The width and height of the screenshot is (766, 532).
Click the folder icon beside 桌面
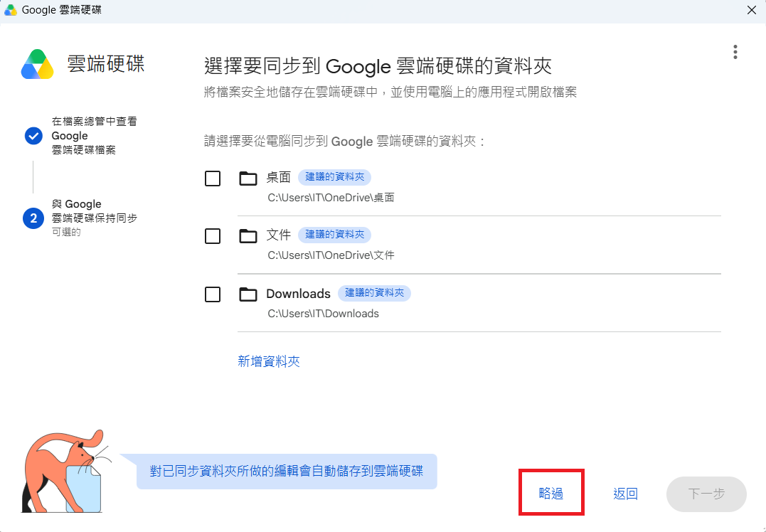point(248,179)
